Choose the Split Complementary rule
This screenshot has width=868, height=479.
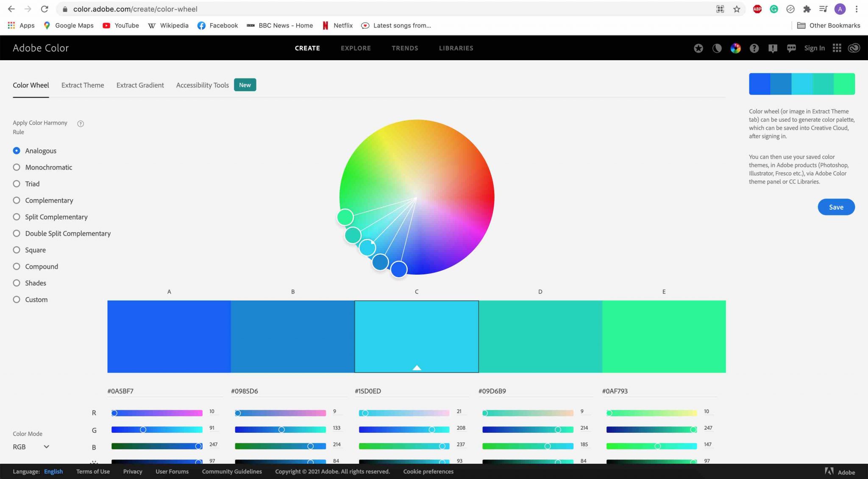17,217
